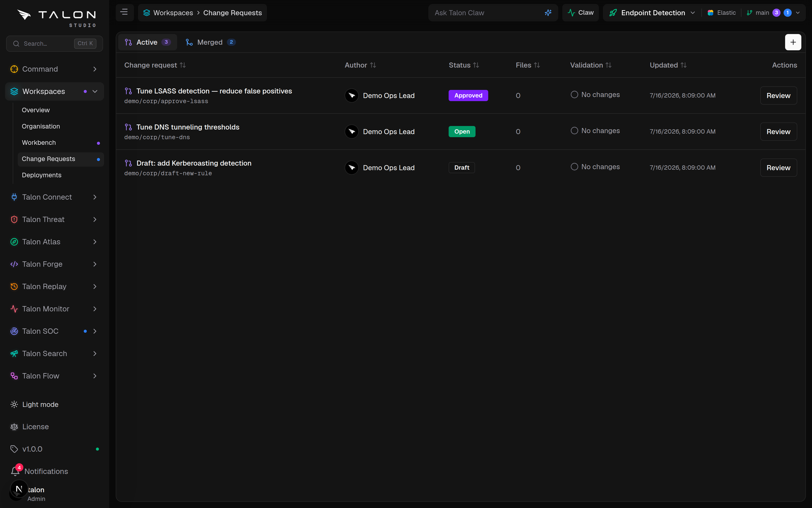Review the Tune DNS tunneling thresholds request
812x508 pixels.
778,131
